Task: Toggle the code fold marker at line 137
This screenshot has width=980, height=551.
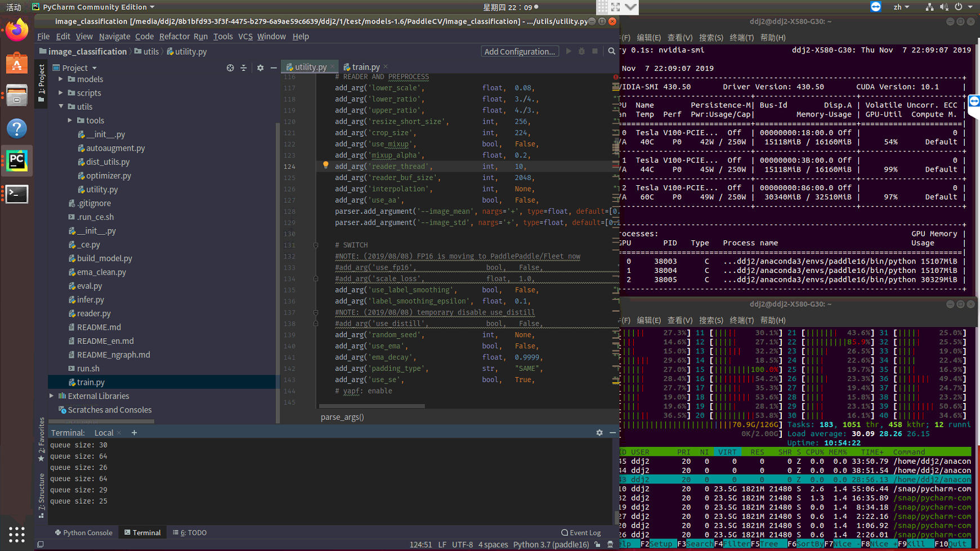Action: [x=316, y=312]
